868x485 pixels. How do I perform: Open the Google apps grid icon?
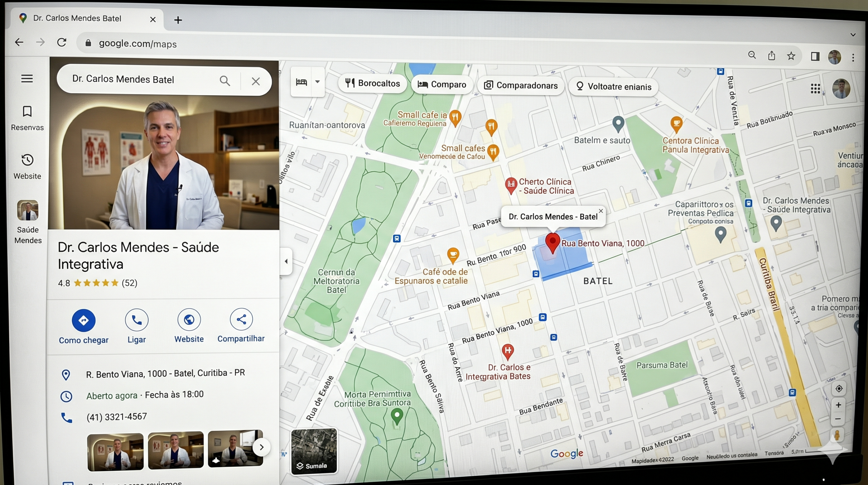(815, 89)
